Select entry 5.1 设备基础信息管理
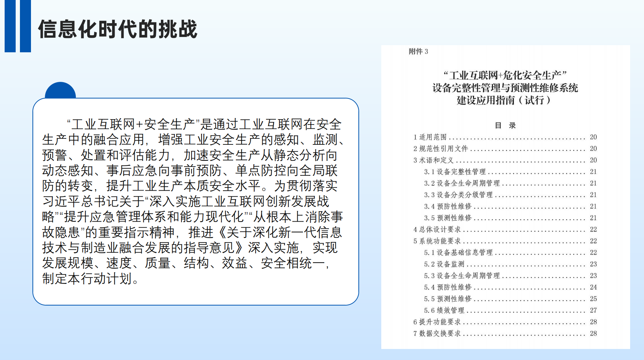Image resolution: width=644 pixels, height=360 pixels. 511,253
